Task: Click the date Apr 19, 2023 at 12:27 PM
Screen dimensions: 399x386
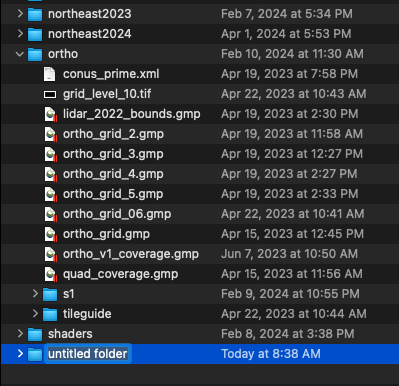Action: (292, 154)
